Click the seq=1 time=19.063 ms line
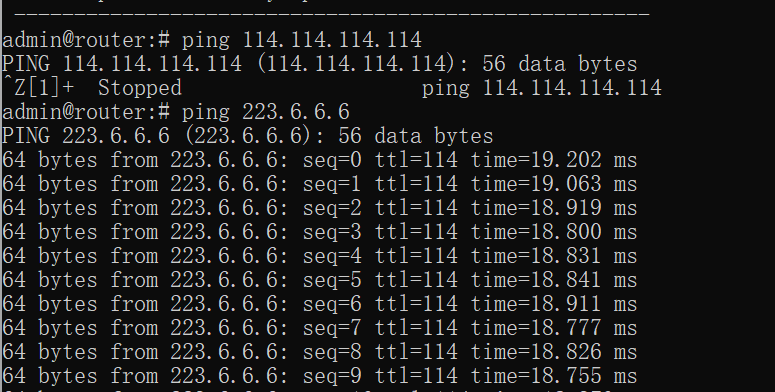 320,184
